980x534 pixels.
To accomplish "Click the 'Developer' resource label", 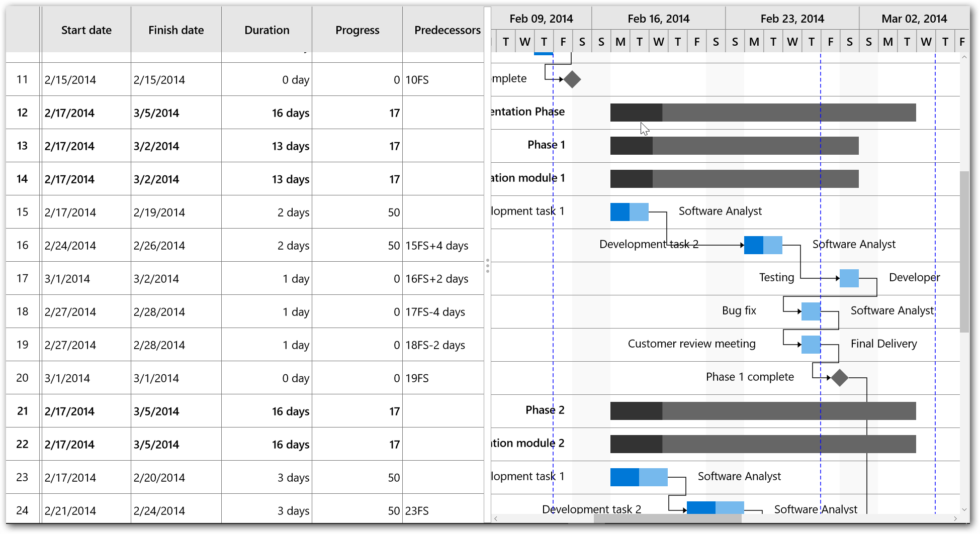I will (x=915, y=277).
